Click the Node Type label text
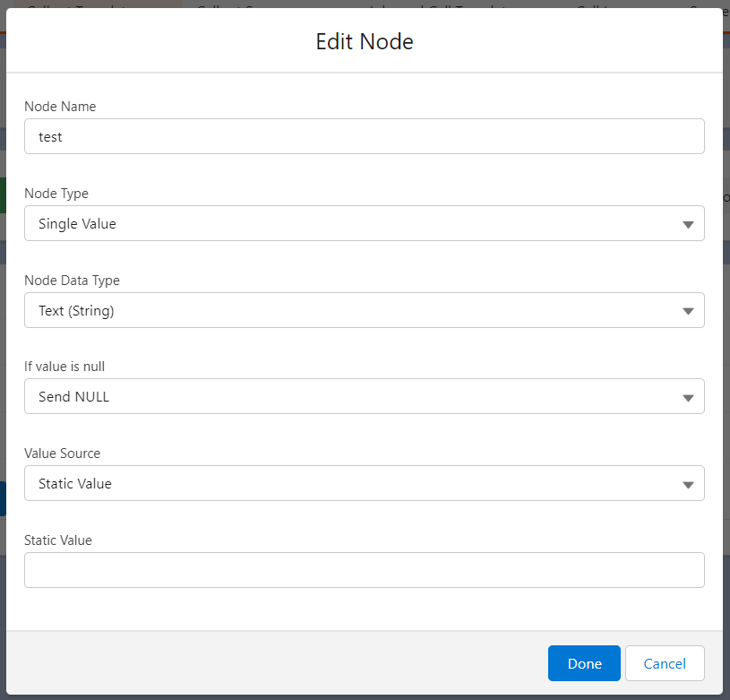This screenshot has width=730, height=700. [x=56, y=194]
